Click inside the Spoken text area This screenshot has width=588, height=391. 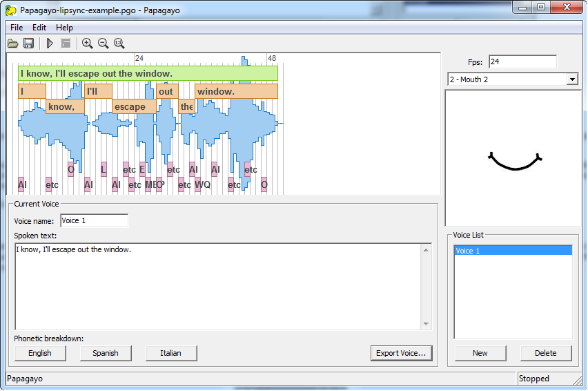tap(217, 287)
